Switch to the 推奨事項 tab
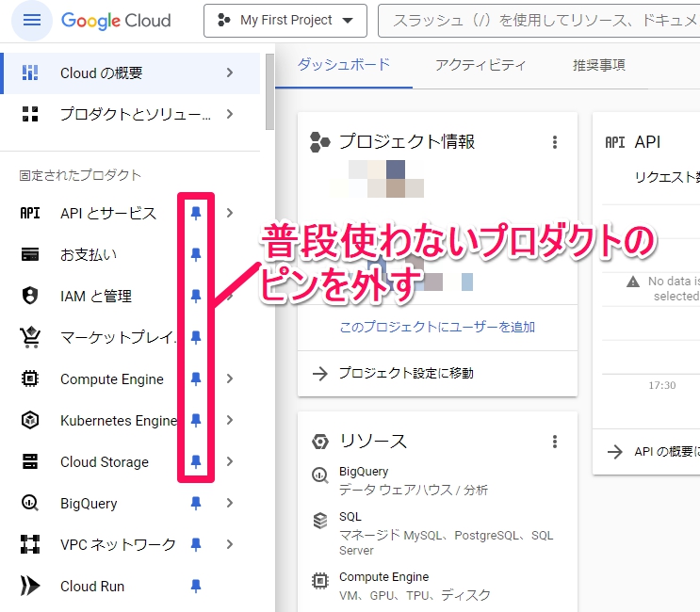700x612 pixels. coord(599,65)
